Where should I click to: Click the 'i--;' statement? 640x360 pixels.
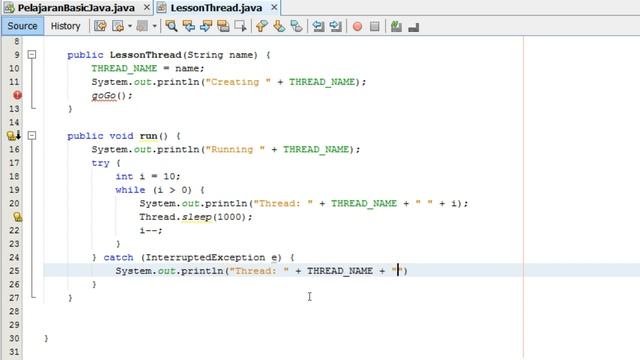(x=151, y=230)
